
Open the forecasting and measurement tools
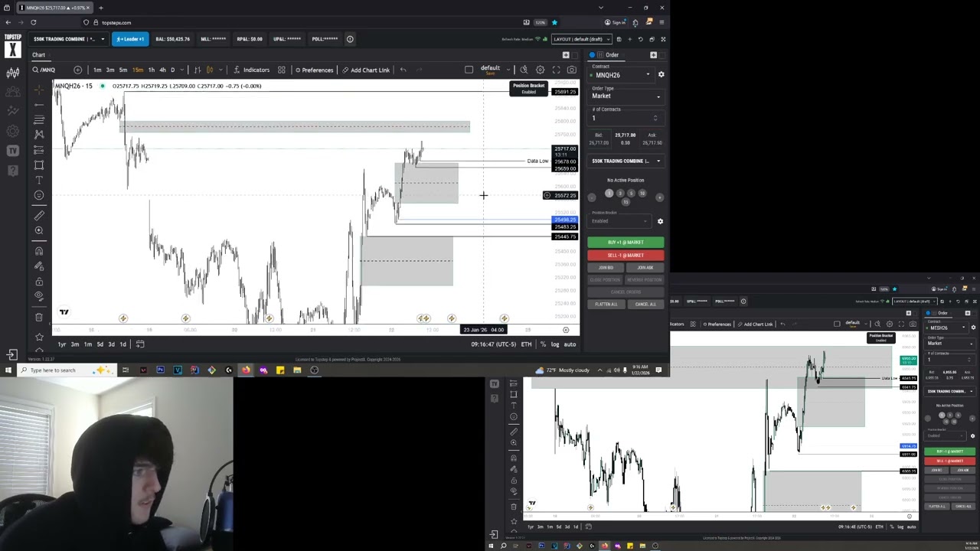(x=39, y=149)
